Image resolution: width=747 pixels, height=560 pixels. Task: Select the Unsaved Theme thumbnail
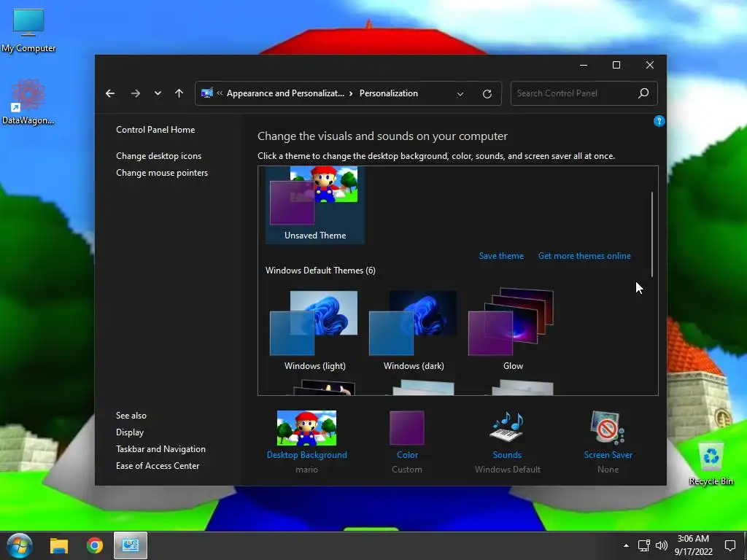click(315, 205)
